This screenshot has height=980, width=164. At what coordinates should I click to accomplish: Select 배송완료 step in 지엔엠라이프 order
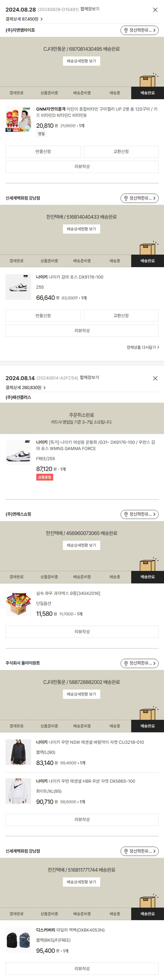(x=147, y=93)
